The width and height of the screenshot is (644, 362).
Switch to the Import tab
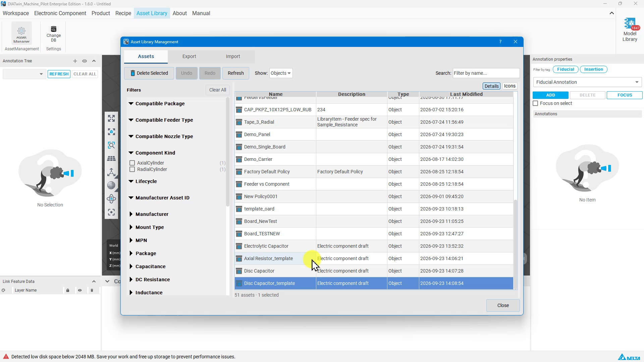(x=233, y=57)
